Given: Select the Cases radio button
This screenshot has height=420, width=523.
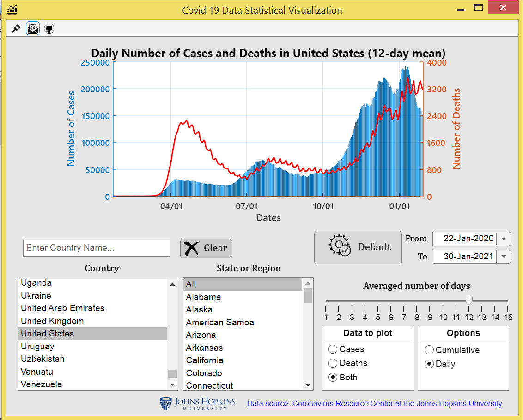Looking at the screenshot, I should click(x=333, y=349).
